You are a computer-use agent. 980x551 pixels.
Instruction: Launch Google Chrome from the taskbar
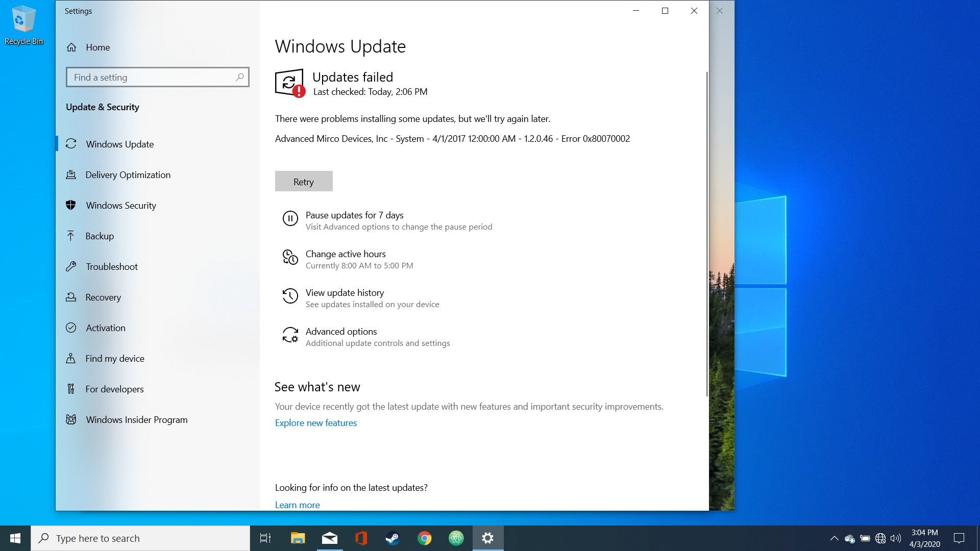point(425,538)
